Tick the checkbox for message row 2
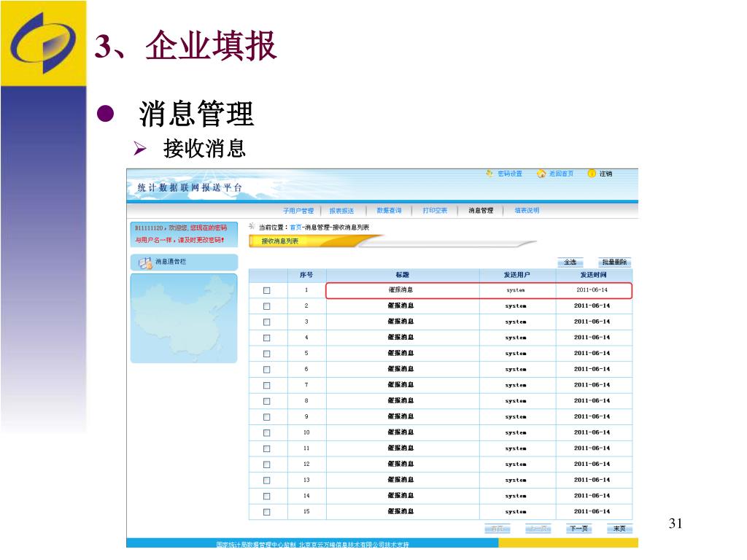Image resolution: width=747 pixels, height=560 pixels. 267,306
